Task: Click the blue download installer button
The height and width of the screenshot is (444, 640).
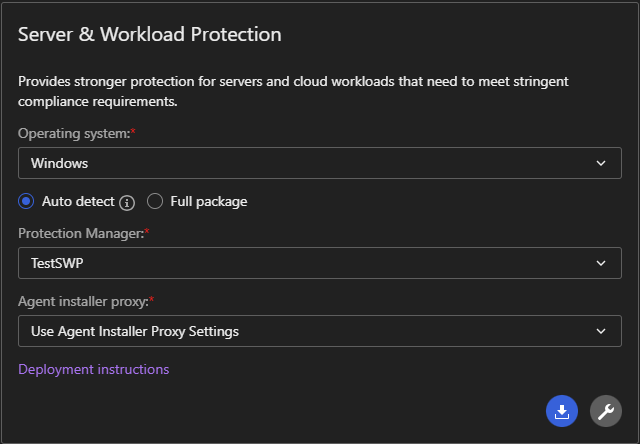Action: click(562, 411)
